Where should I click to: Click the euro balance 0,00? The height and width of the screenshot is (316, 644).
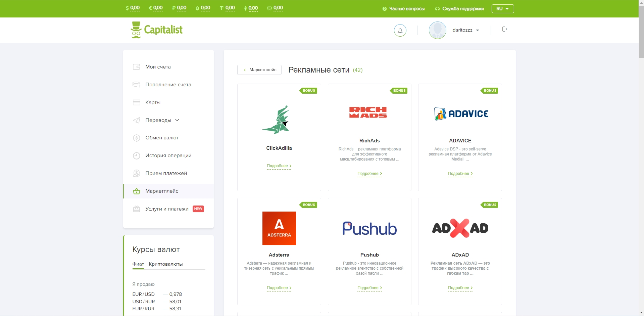[158, 8]
